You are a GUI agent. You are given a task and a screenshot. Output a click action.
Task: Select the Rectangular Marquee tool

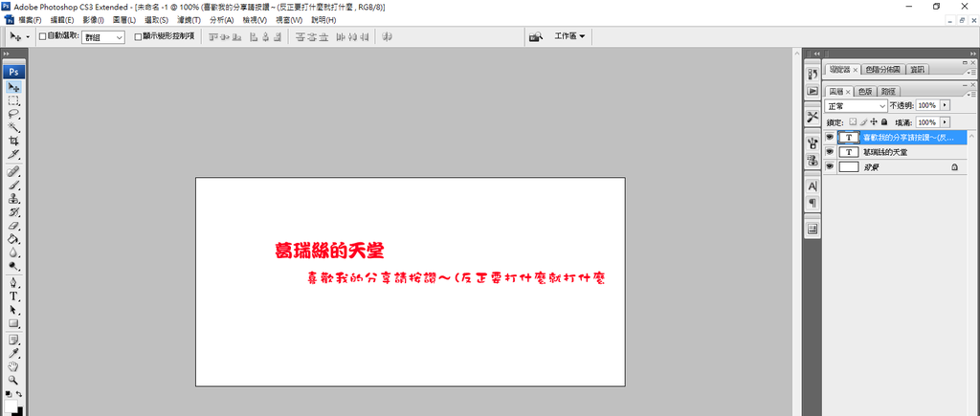click(13, 100)
